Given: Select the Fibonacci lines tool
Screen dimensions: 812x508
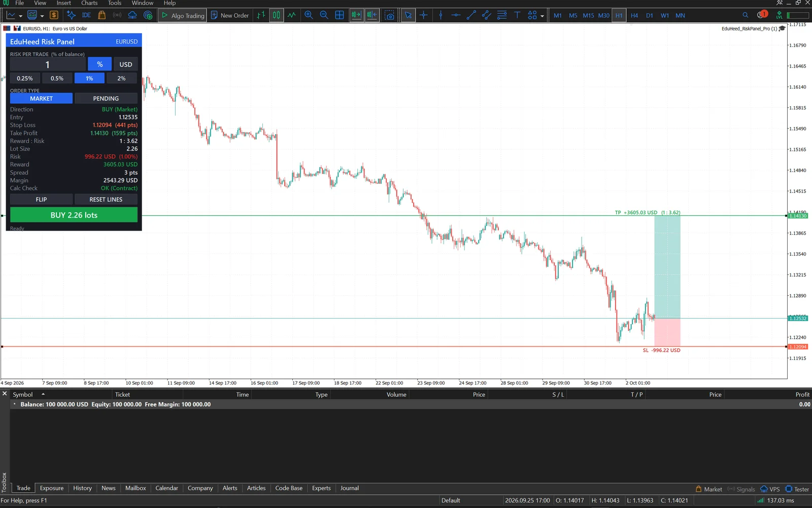Looking at the screenshot, I should click(502, 15).
